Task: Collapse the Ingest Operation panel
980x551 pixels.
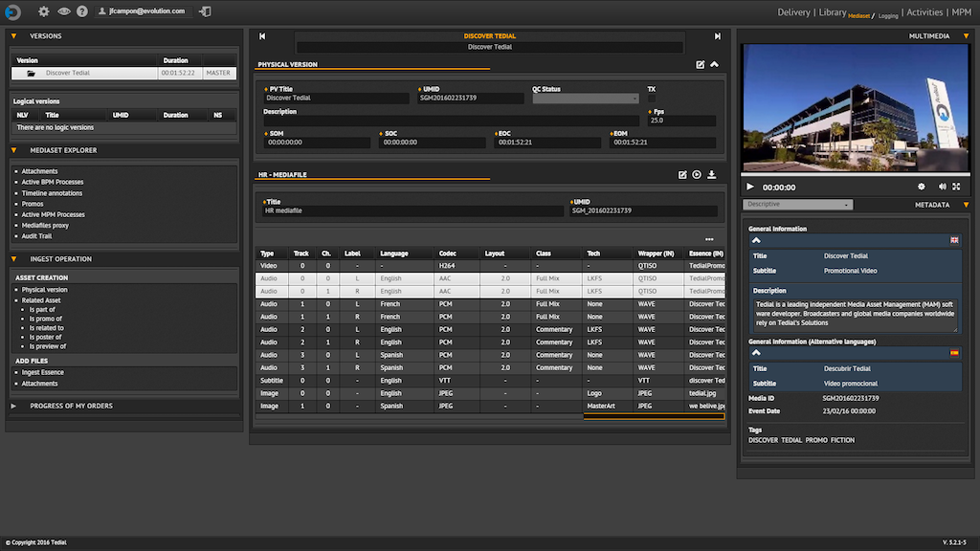Action: pyautogui.click(x=13, y=259)
